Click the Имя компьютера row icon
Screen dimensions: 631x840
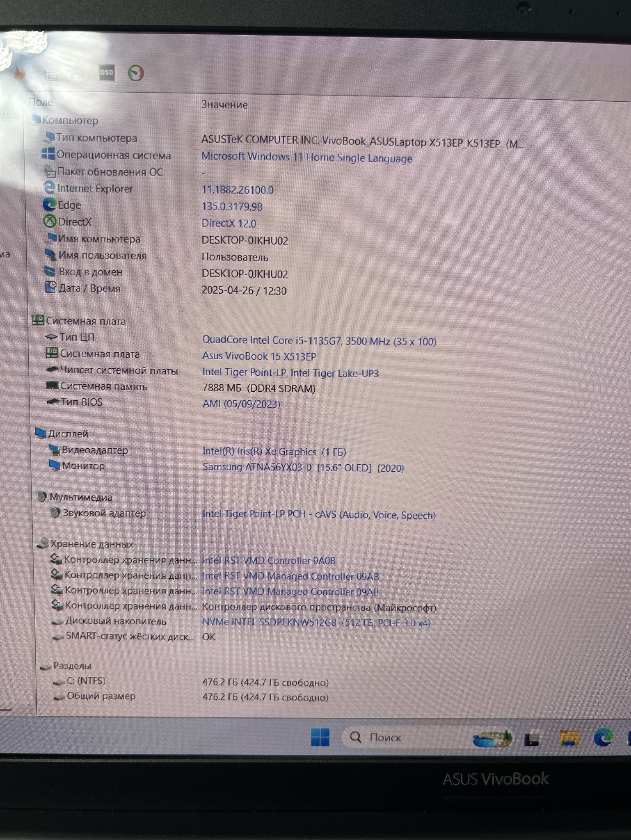52,237
